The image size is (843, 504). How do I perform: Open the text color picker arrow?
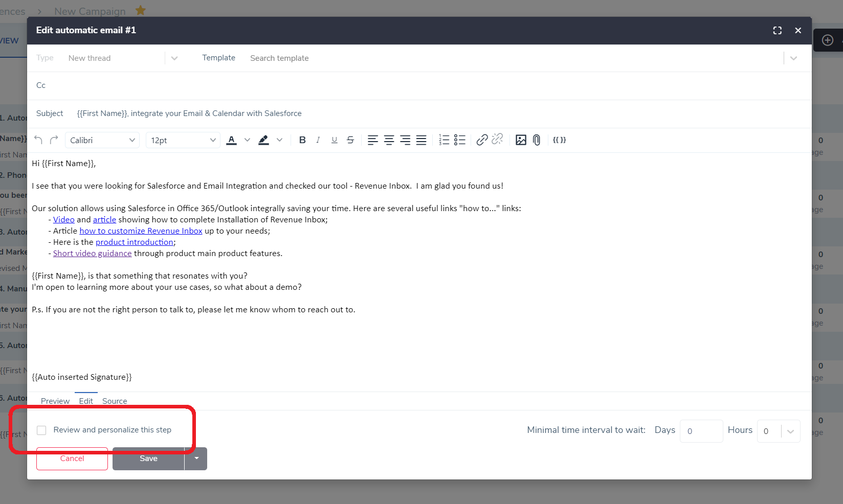pos(247,140)
